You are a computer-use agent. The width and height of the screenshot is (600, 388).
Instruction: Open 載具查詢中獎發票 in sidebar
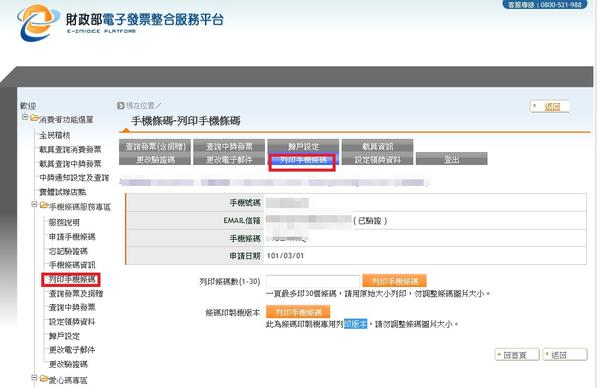point(70,164)
